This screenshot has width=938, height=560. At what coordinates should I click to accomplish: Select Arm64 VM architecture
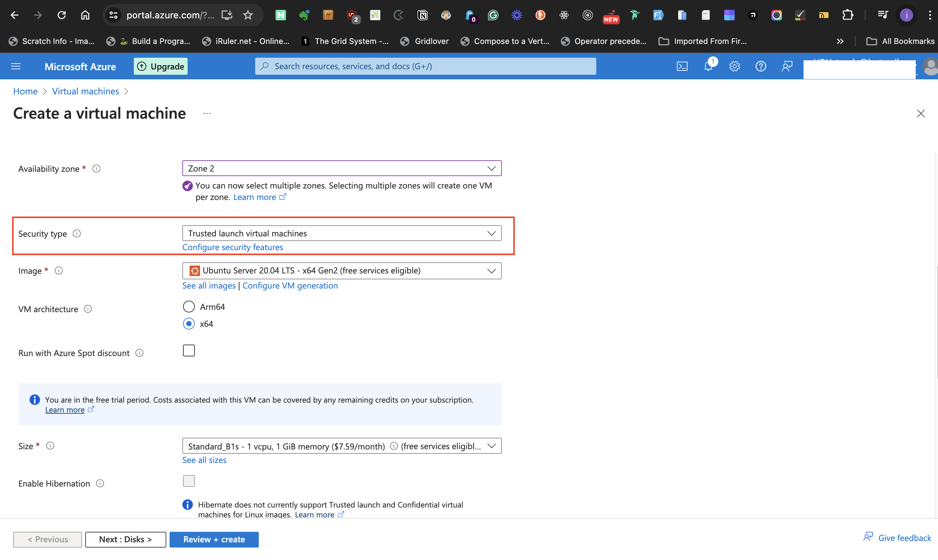click(x=189, y=307)
